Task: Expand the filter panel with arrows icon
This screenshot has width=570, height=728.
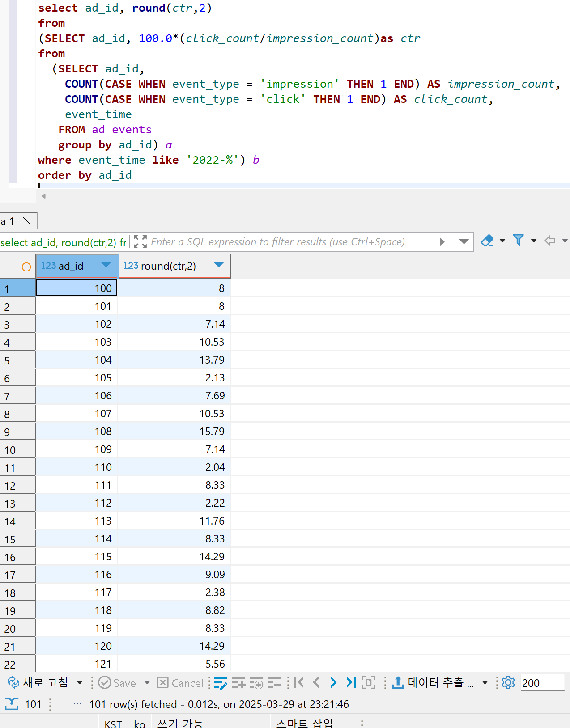Action: click(x=140, y=242)
